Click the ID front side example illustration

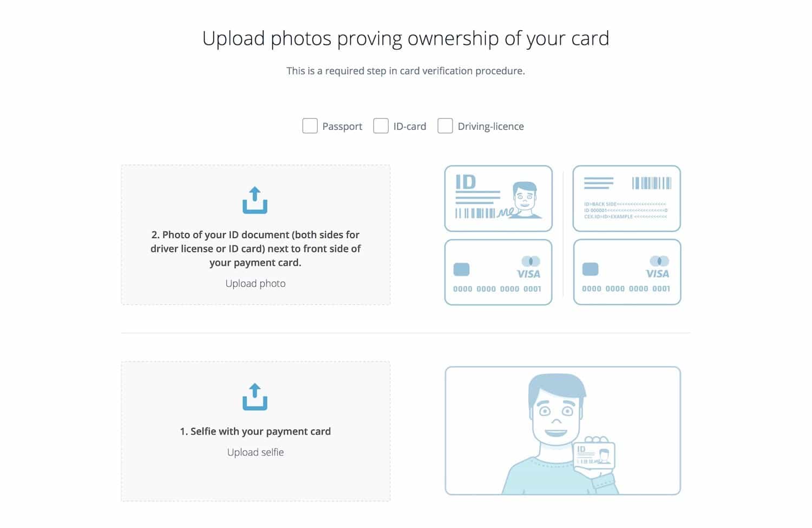[x=499, y=199]
